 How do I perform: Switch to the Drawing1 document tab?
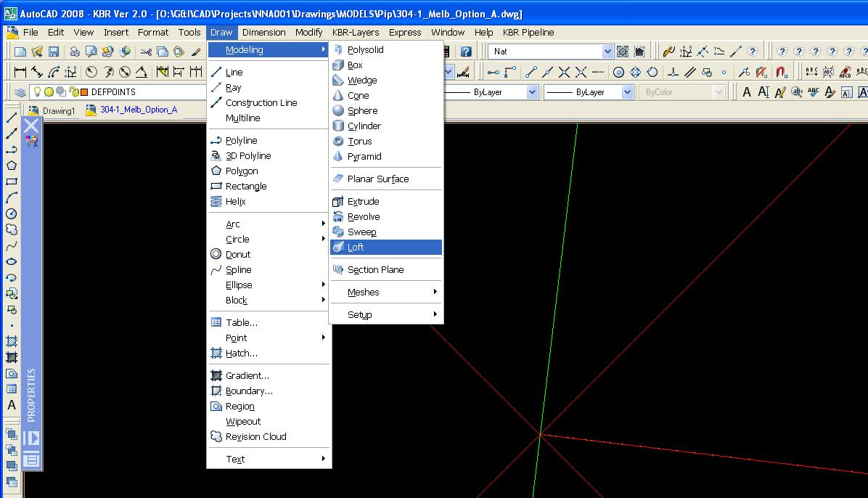coord(52,110)
